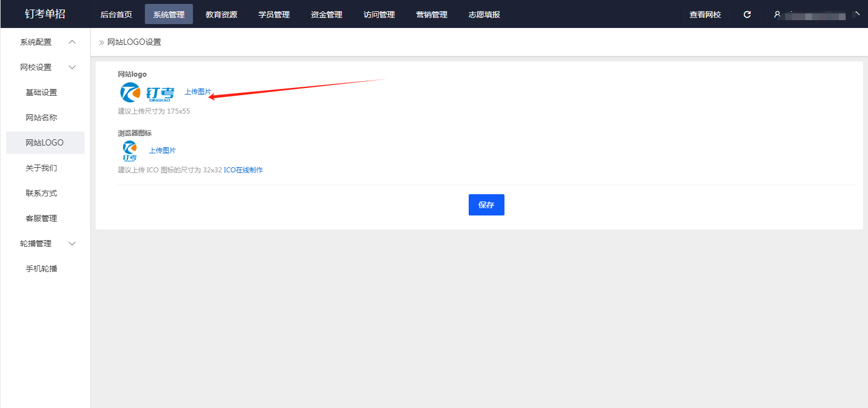
Task: Click the blue 保存 button
Action: [x=487, y=205]
